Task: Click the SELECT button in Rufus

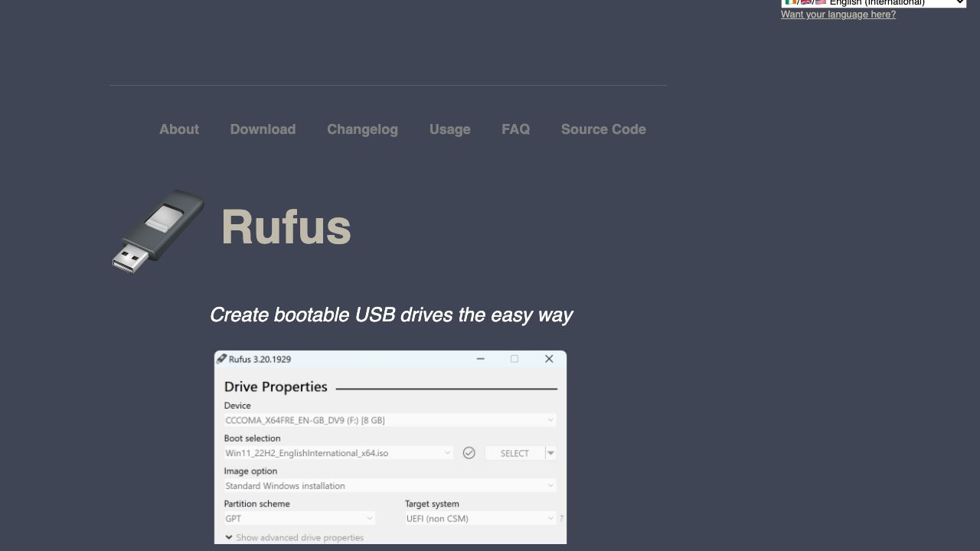Action: pos(514,453)
